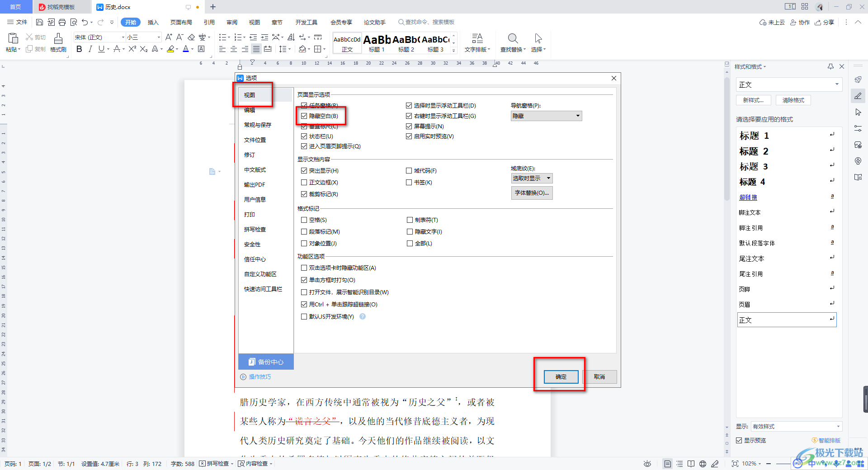Click the pin icon on styles panel
Viewport: 868px width, 470px height.
point(830,66)
